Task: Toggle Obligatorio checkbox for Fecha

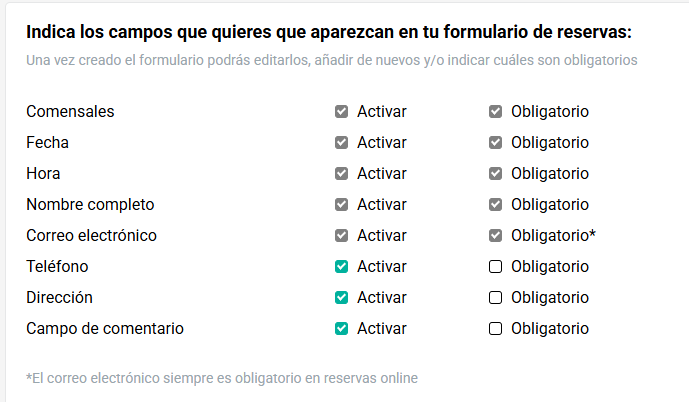Action: [495, 143]
